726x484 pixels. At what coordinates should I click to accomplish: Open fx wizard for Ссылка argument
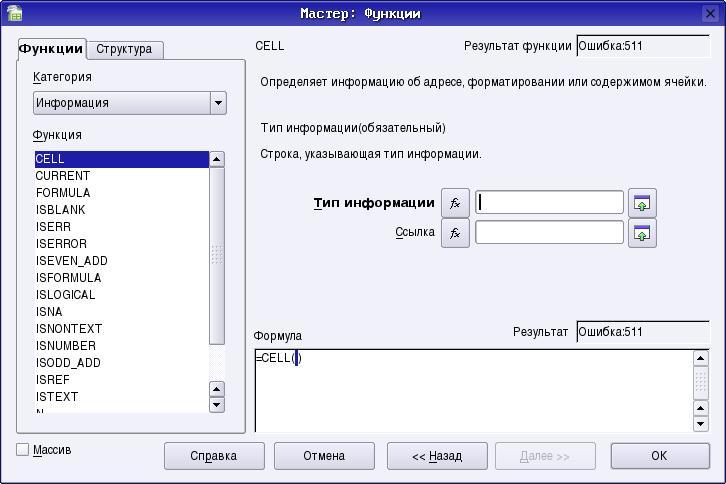click(455, 233)
